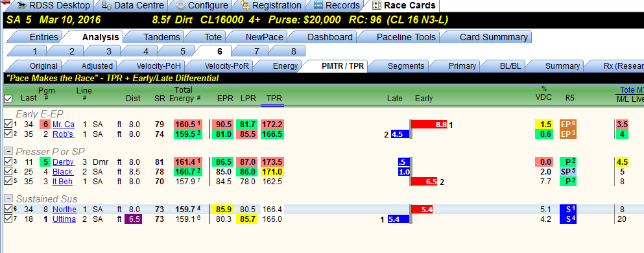Click the RDSS Desktop horse icon
644x253 pixels.
coord(22,5)
